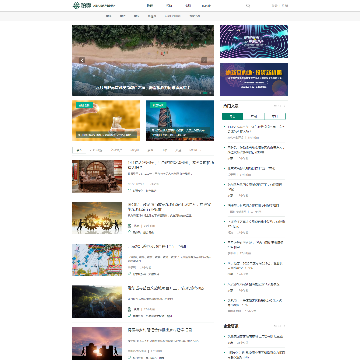Open headline beside the tea table image
Viewport: 360px width, 360px height.
pos(171,165)
